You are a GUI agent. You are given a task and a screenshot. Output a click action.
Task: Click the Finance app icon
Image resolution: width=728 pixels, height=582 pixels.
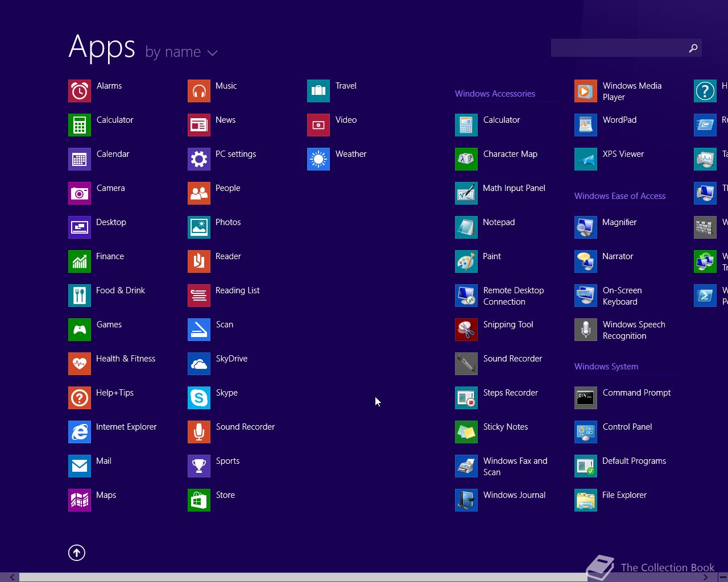(x=80, y=261)
